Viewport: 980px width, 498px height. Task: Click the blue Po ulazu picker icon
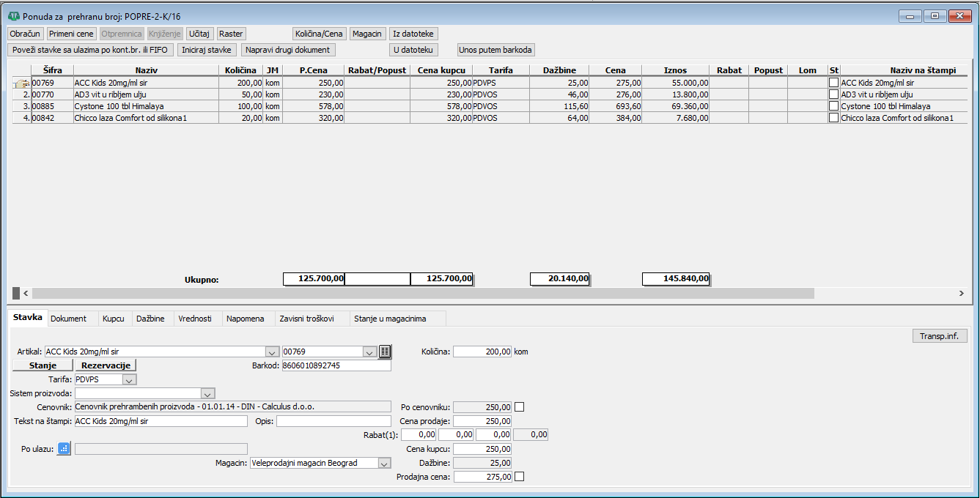64,449
